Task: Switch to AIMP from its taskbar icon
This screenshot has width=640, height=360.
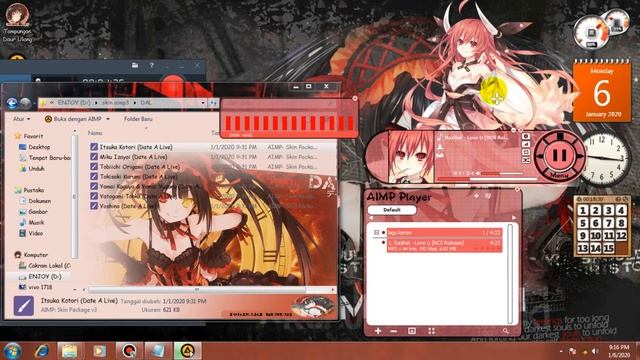Action: pyautogui.click(x=187, y=351)
